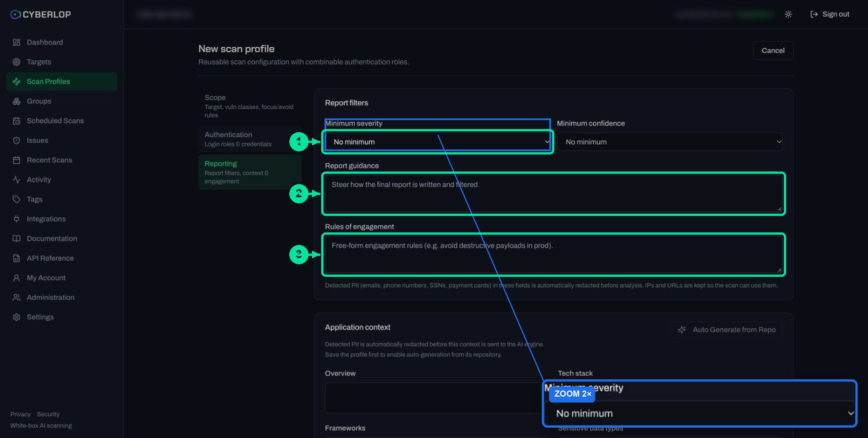Click the My Account person icon

pyautogui.click(x=16, y=278)
